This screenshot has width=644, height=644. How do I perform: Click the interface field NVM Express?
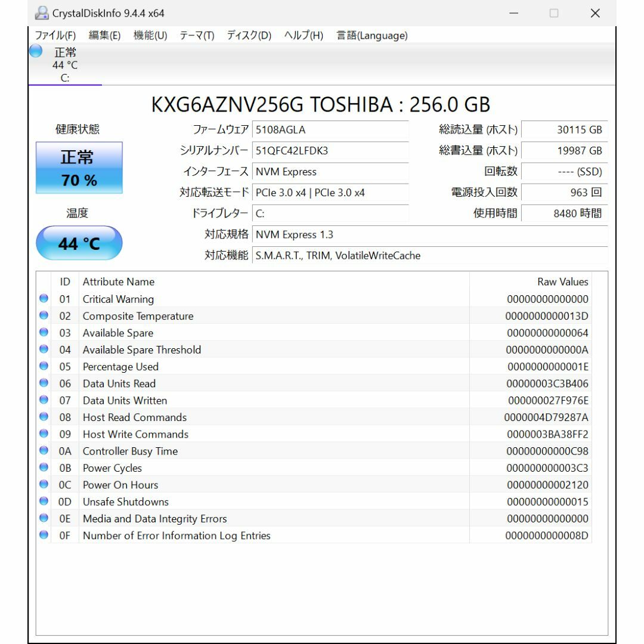(x=330, y=172)
